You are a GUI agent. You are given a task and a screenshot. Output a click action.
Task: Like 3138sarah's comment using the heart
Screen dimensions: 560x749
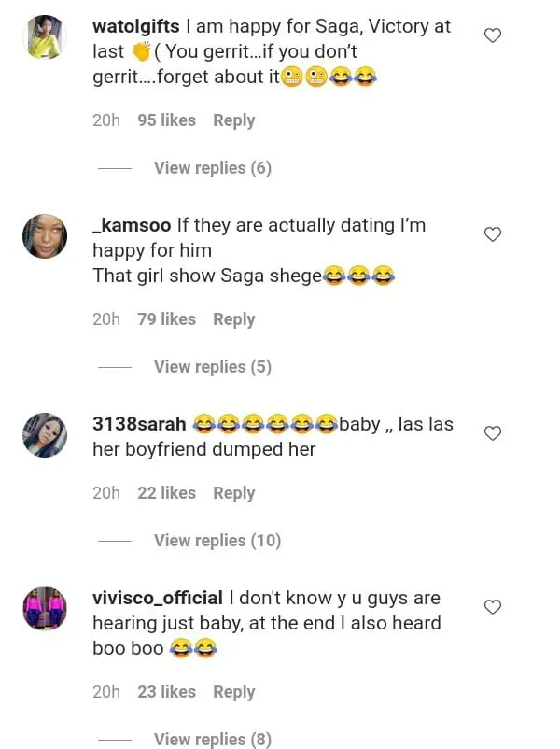[x=493, y=433]
